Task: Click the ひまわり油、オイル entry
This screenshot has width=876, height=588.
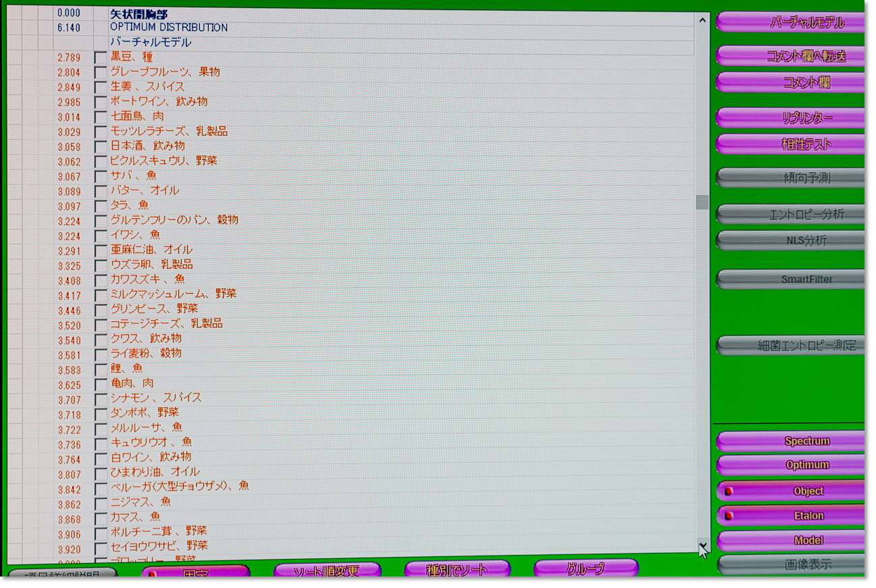Action: [155, 472]
